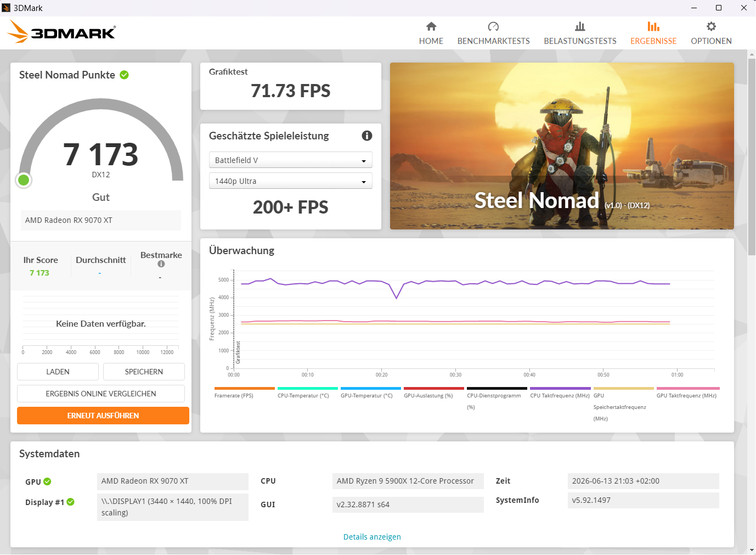The width and height of the screenshot is (756, 555).
Task: Expand Details anzeigen in Systemdaten
Action: click(372, 537)
